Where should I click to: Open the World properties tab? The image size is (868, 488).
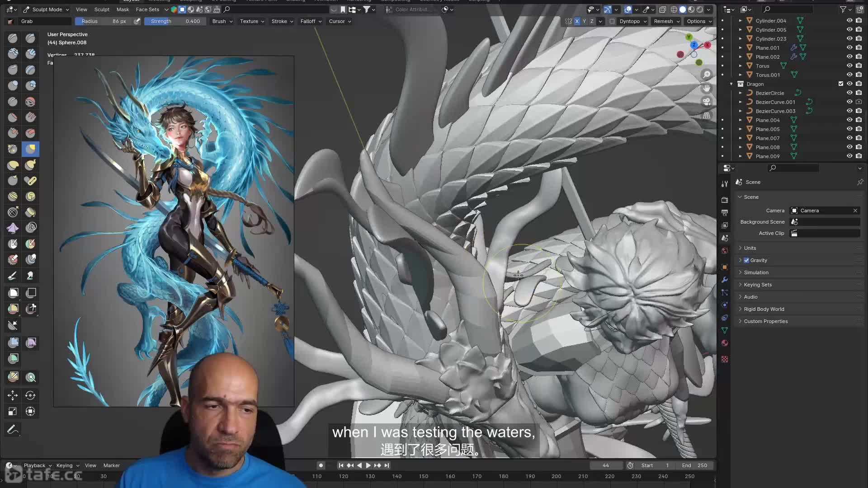coord(725,251)
